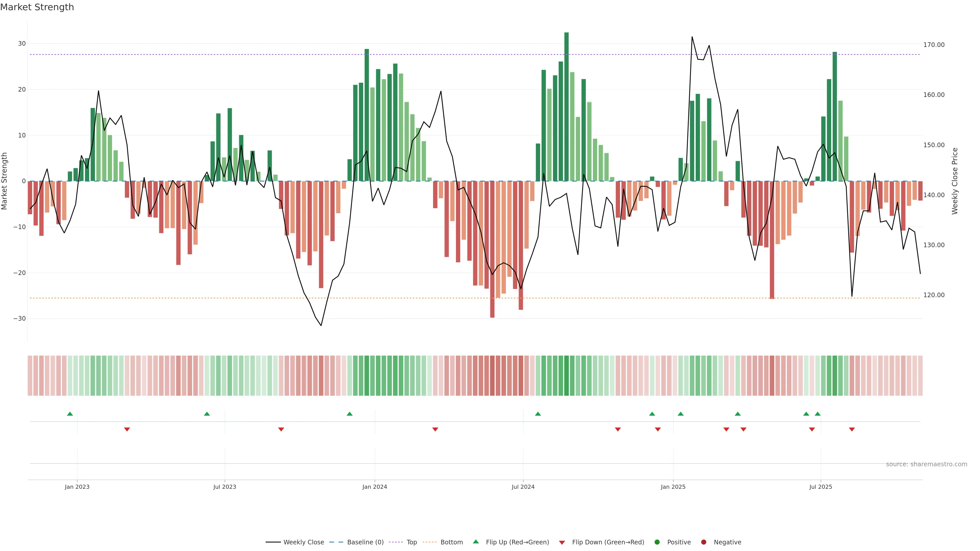
Task: Click the first red Flip Down marker
Action: 127,429
